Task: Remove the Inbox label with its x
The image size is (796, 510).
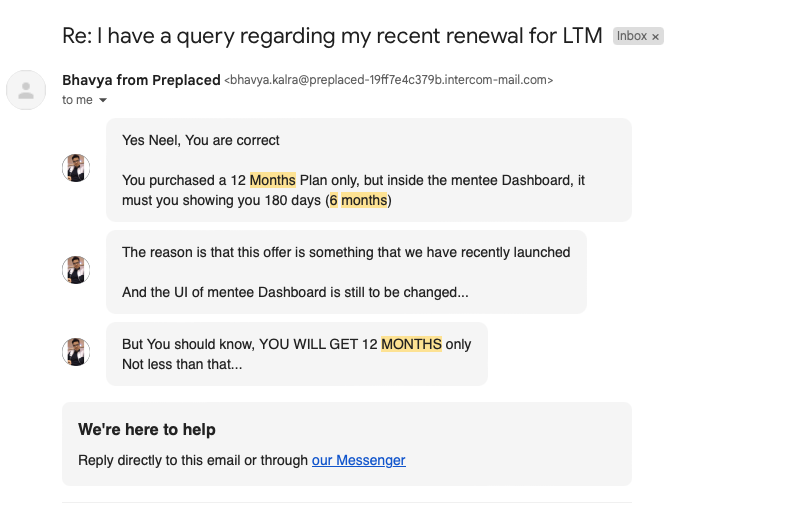Action: click(x=656, y=37)
